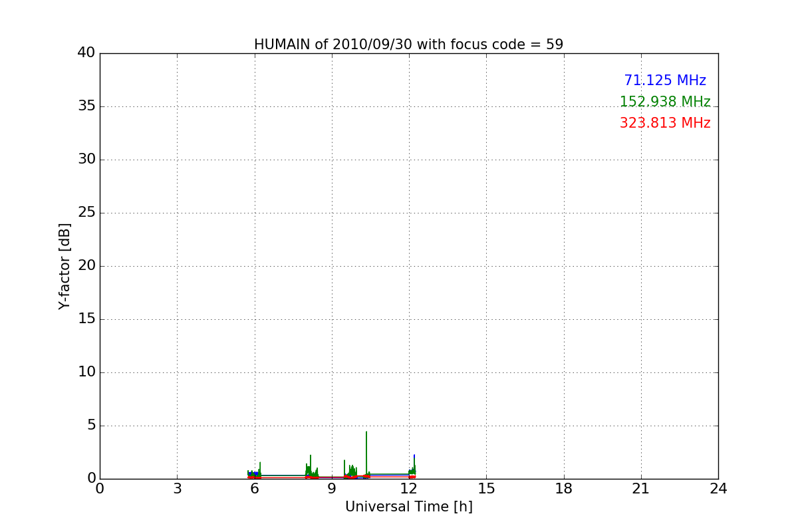
Task: Select the green 152.938 MHz legend label
Action: coord(665,102)
